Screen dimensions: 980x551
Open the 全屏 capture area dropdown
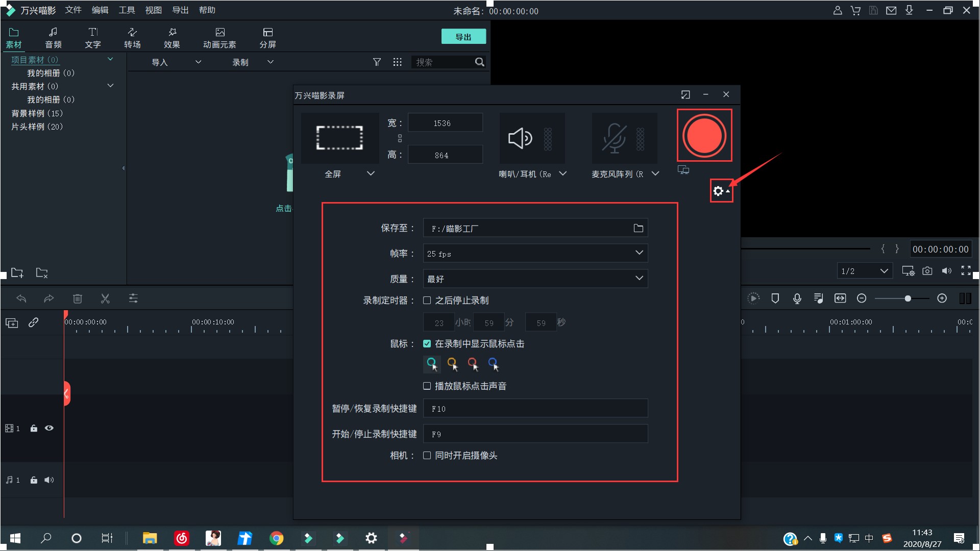coord(371,173)
